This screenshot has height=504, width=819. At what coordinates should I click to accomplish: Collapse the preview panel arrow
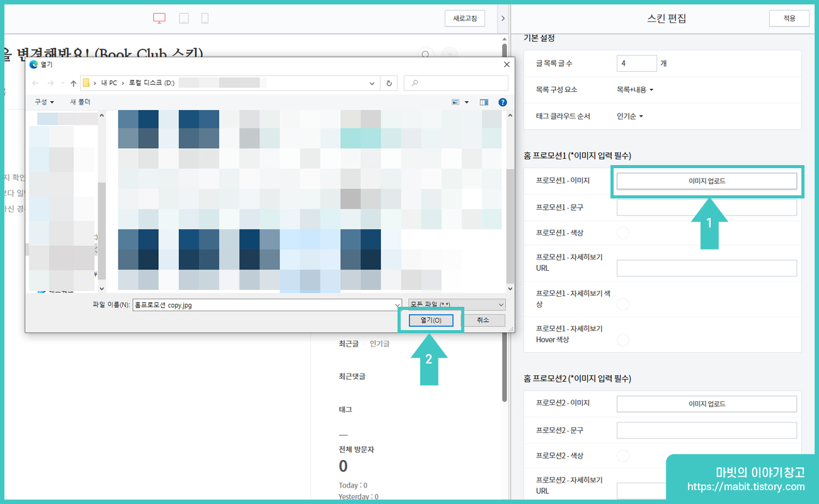coord(502,19)
